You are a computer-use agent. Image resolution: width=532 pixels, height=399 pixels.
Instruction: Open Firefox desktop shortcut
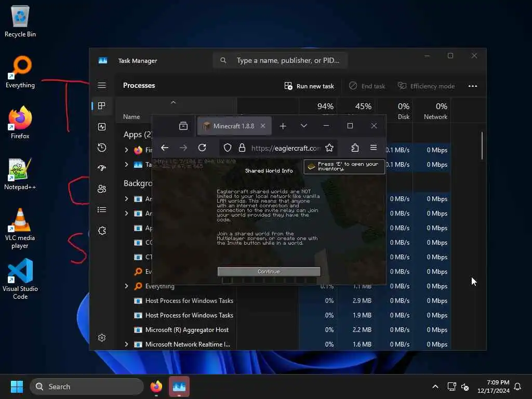pyautogui.click(x=20, y=122)
